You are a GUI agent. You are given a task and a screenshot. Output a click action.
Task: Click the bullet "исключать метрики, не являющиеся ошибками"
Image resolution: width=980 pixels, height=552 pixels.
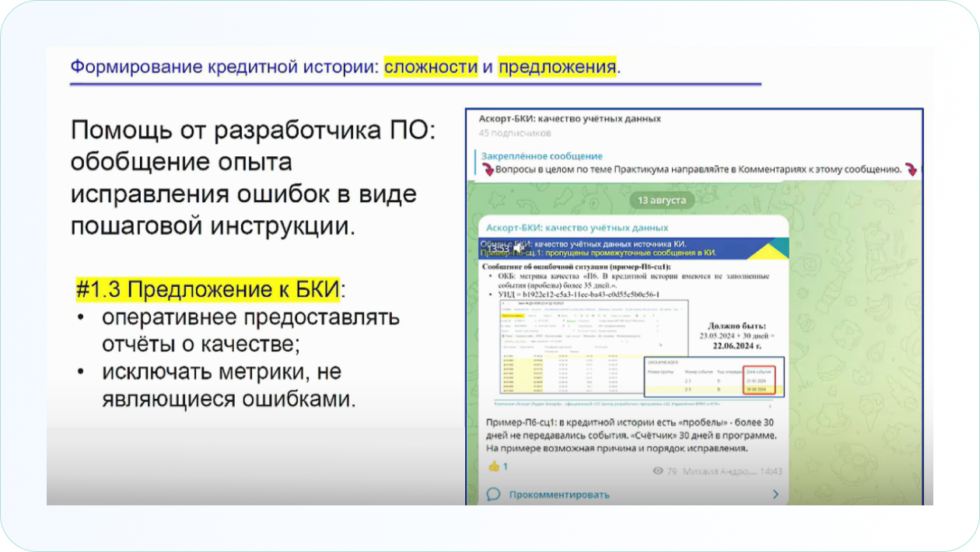pos(229,386)
